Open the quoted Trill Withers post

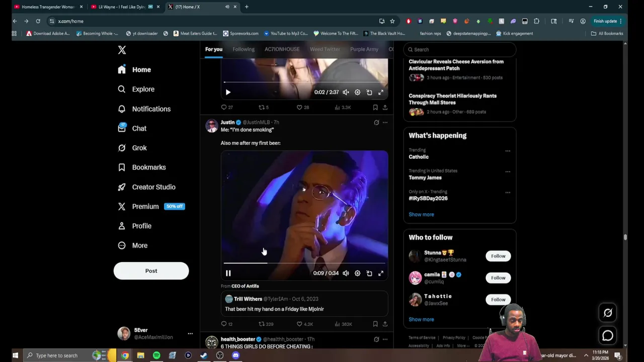(304, 304)
